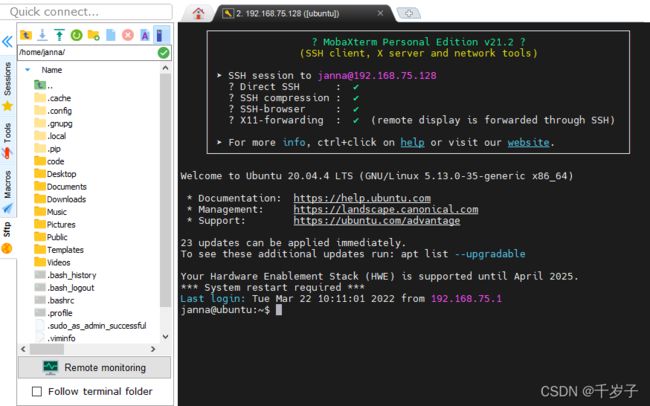Click the Remote monitoring button
Screen dimensions: 650x406
pos(94,367)
